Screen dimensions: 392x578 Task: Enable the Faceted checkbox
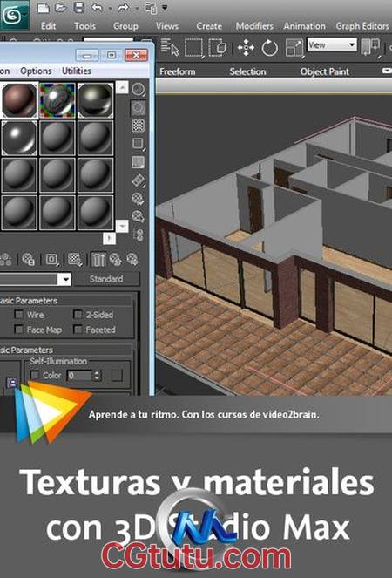point(78,330)
